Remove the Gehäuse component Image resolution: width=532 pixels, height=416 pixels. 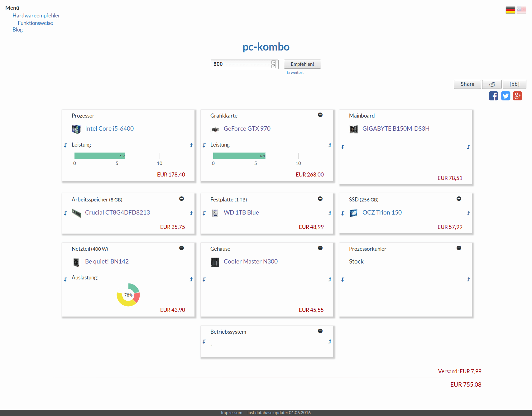coord(320,248)
